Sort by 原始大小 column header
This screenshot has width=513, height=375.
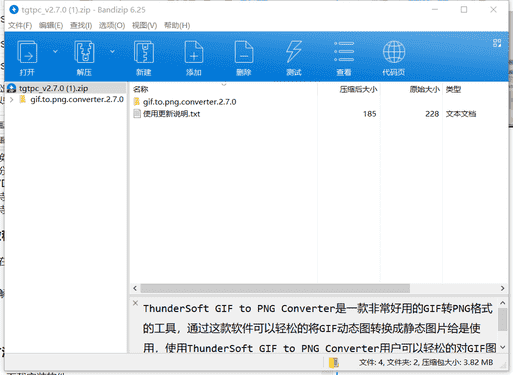coord(425,89)
